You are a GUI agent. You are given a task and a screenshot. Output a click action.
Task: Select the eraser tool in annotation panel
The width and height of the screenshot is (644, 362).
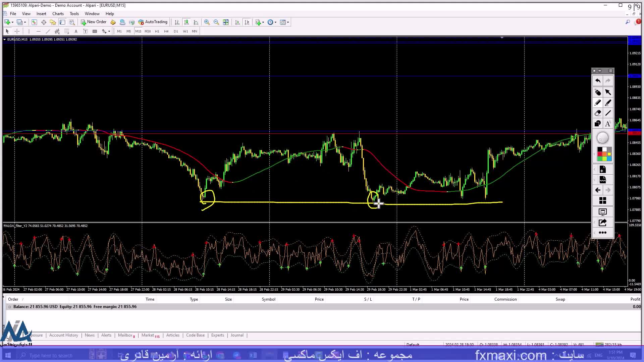(x=598, y=113)
